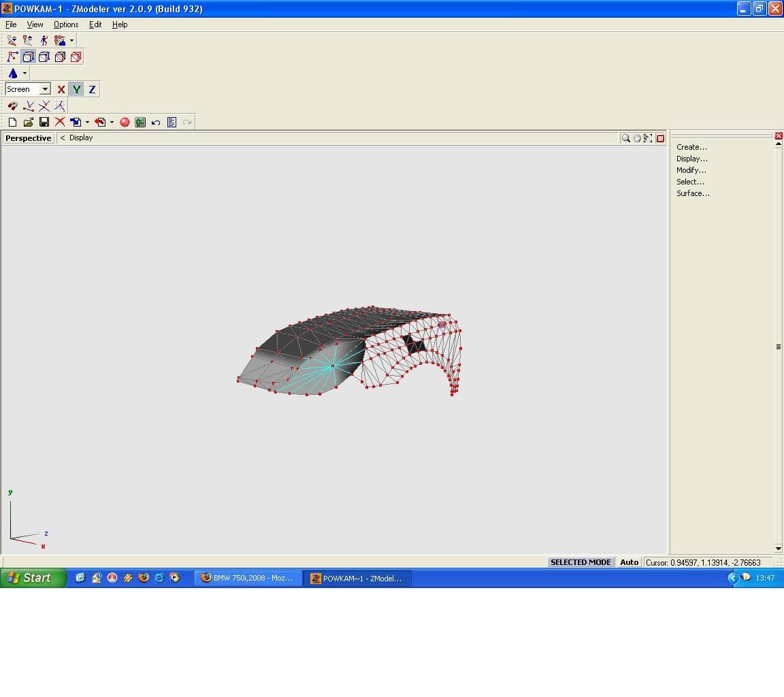Select the viewport pan hand icon
The width and height of the screenshot is (784, 697).
pyautogui.click(x=637, y=138)
